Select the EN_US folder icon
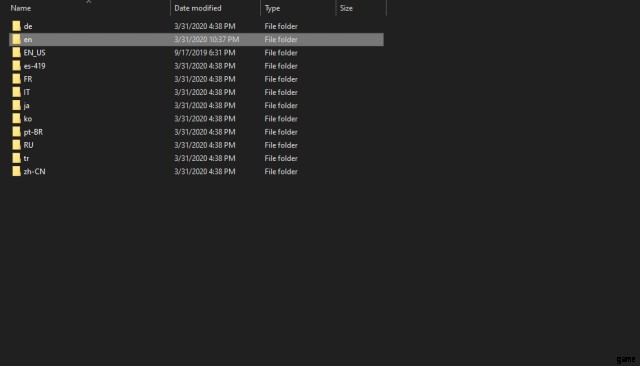The height and width of the screenshot is (366, 640). click(x=16, y=53)
